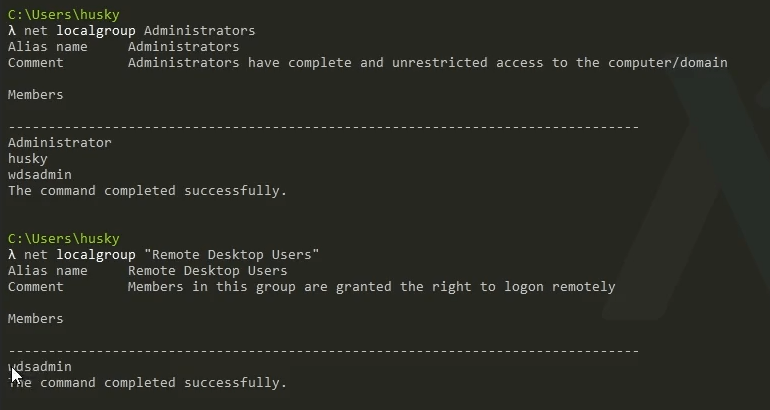Click the Members heading in Remote Desktop output
The image size is (770, 410).
point(35,319)
